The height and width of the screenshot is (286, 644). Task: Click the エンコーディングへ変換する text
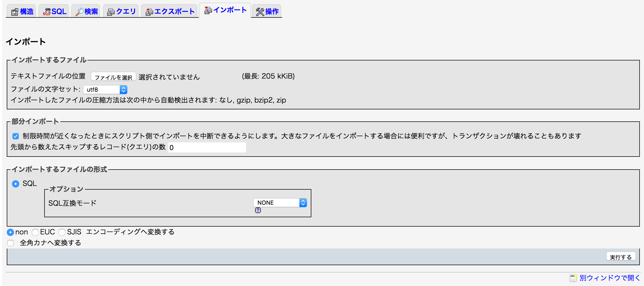pos(130,232)
